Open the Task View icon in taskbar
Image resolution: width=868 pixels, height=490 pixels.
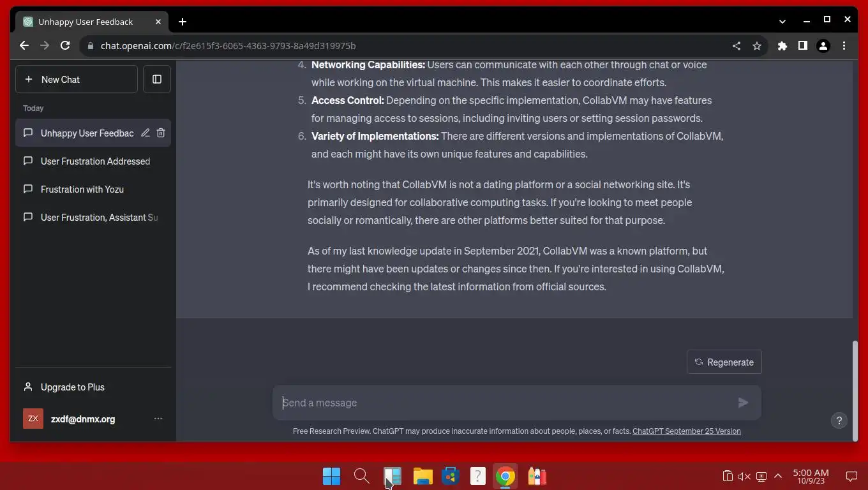(392, 476)
